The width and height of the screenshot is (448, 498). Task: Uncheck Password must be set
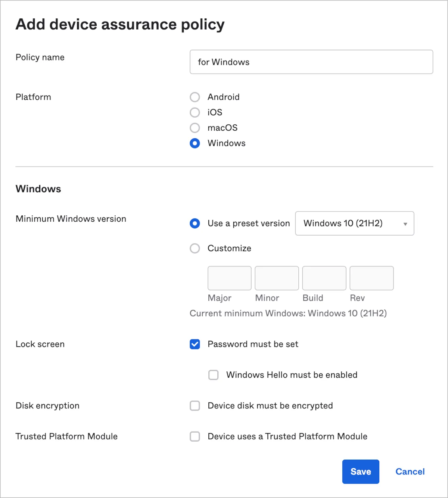(195, 344)
